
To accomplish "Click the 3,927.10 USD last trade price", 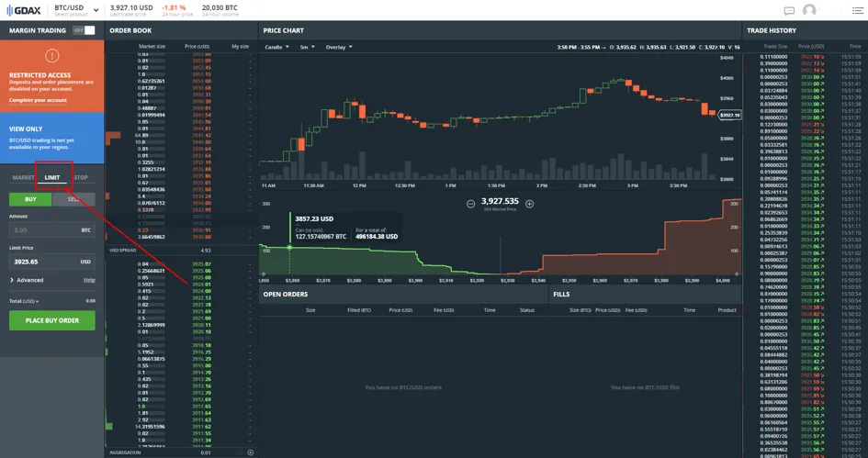I will pyautogui.click(x=131, y=7).
